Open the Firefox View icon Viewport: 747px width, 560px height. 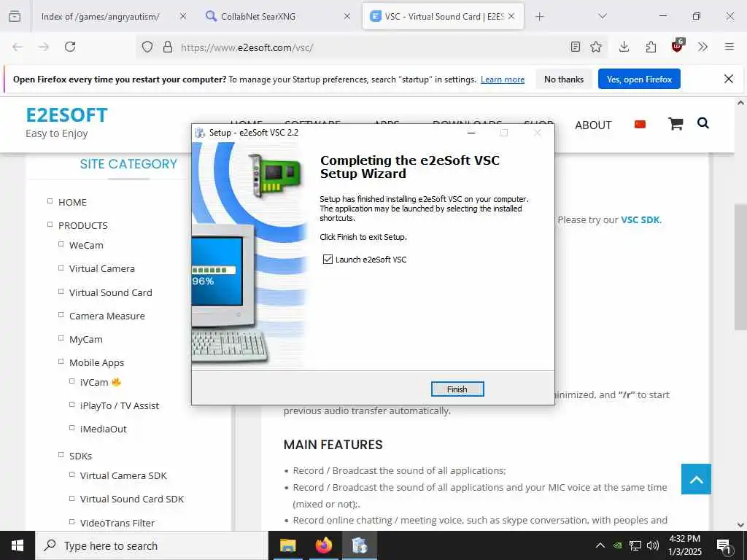(15, 16)
